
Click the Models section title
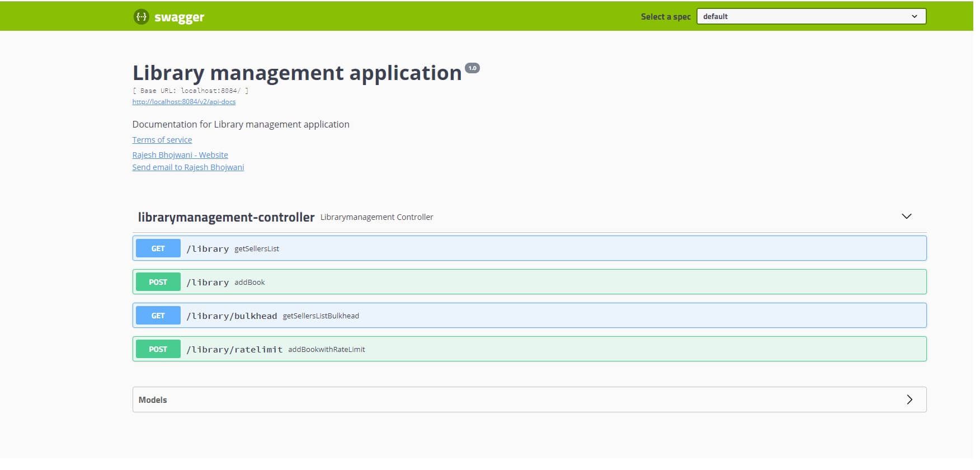coord(153,399)
